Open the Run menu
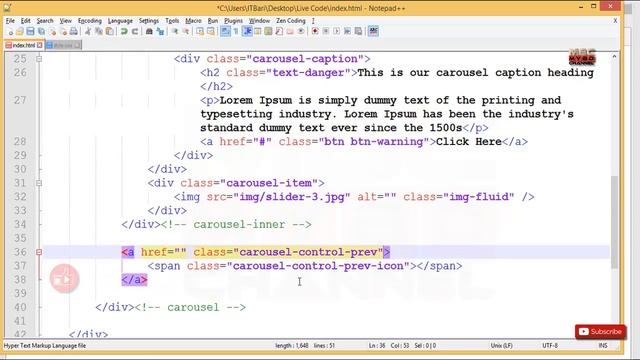This screenshot has width=640, height=360. point(213,20)
